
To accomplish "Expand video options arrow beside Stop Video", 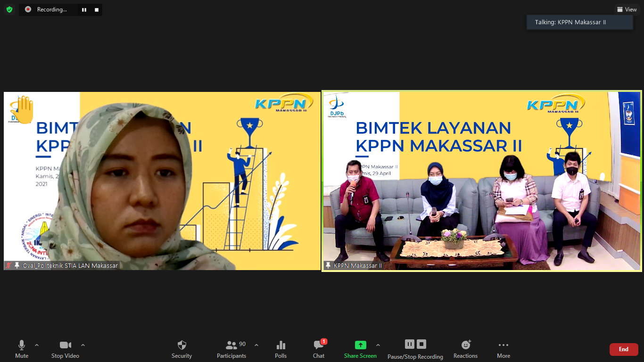I will 83,345.
